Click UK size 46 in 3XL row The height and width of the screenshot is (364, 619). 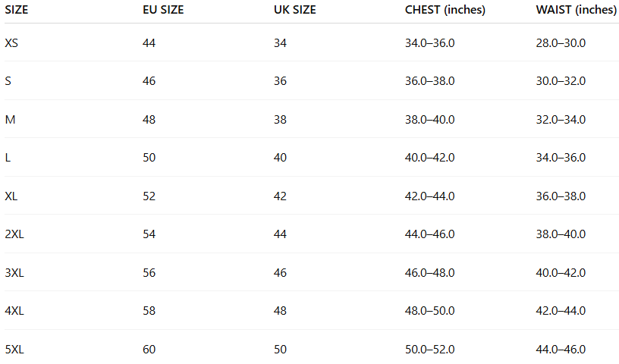coord(280,273)
